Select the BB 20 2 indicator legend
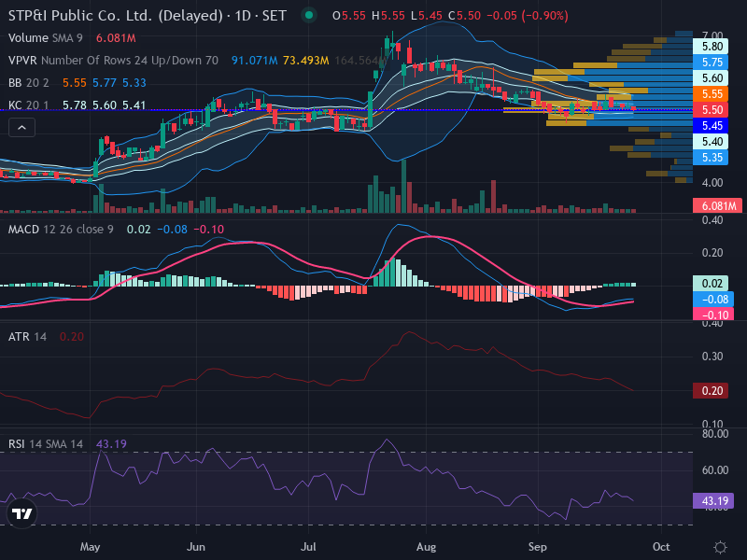This screenshot has width=747, height=560. pos(28,83)
